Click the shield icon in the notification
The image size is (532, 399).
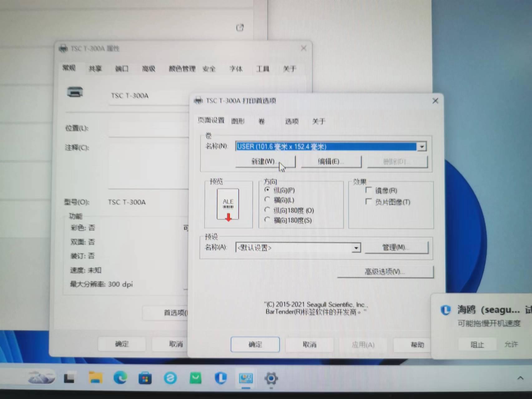coord(446,310)
